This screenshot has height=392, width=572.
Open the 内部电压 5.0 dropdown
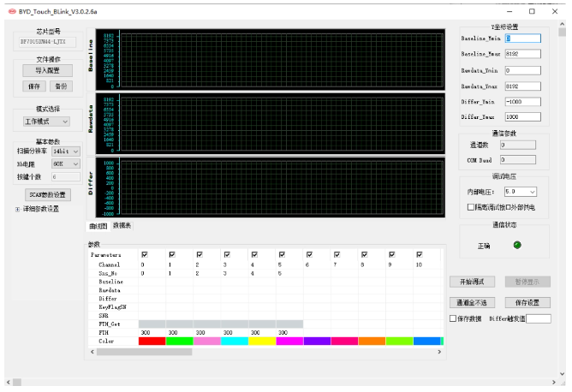pyautogui.click(x=521, y=192)
